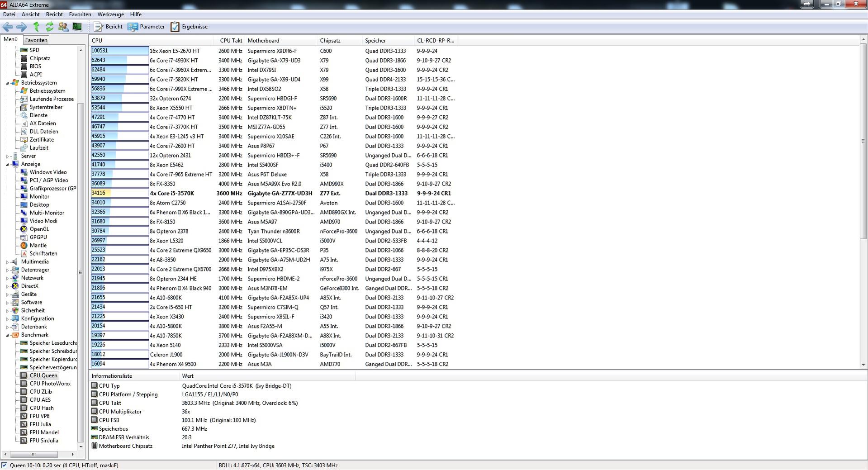This screenshot has width=868, height=470.
Task: Open the CPU AES benchmark
Action: tap(40, 400)
